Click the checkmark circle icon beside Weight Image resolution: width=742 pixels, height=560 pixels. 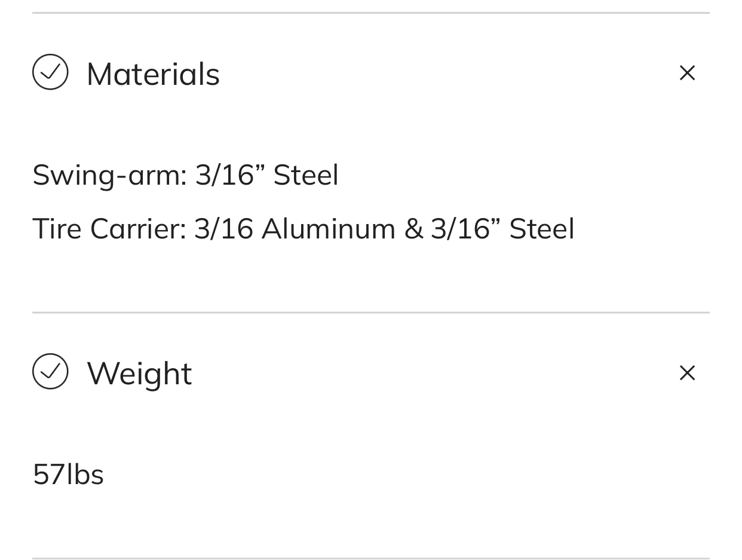(x=50, y=372)
